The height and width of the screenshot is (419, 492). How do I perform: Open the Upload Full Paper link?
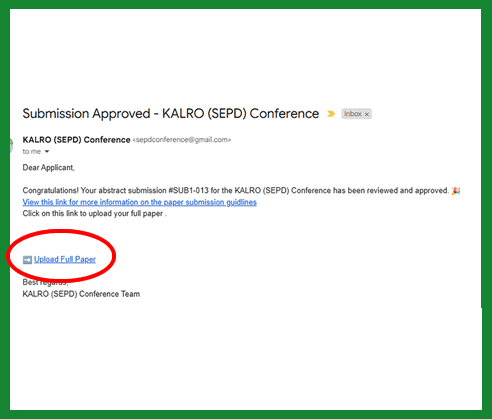65,259
